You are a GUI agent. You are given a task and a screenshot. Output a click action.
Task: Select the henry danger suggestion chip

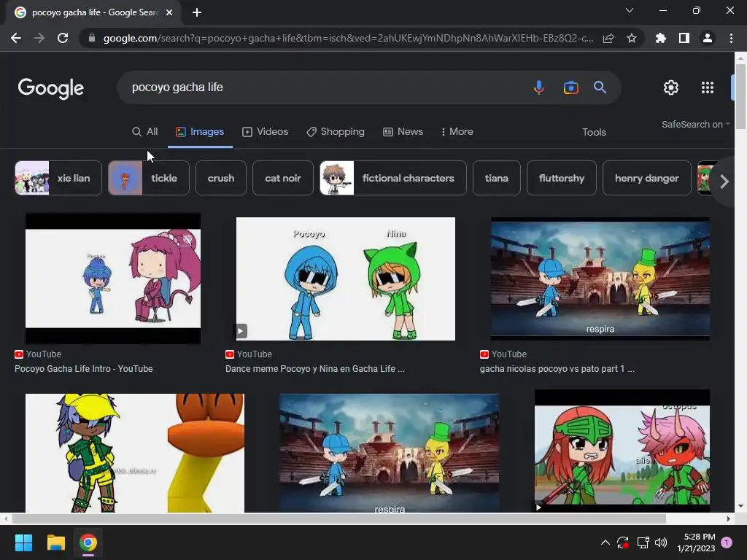pyautogui.click(x=647, y=178)
